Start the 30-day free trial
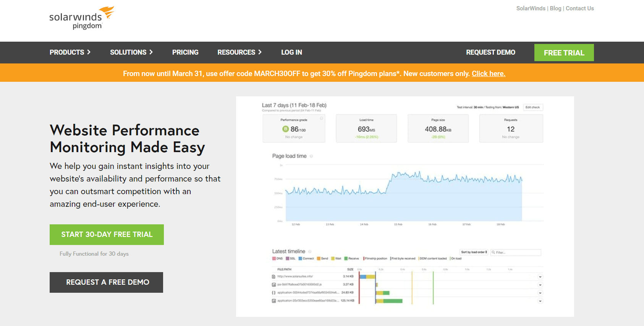Viewport: 644px width, 326px height. point(107,235)
